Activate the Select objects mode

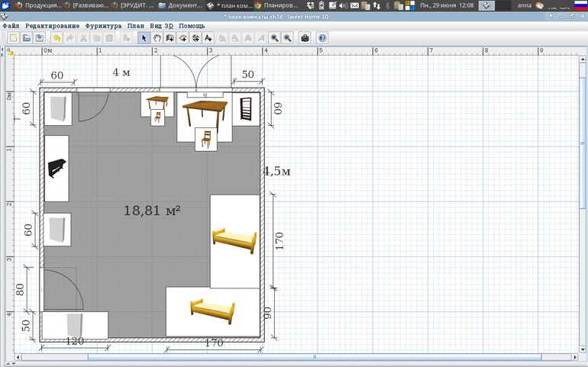[x=144, y=37]
